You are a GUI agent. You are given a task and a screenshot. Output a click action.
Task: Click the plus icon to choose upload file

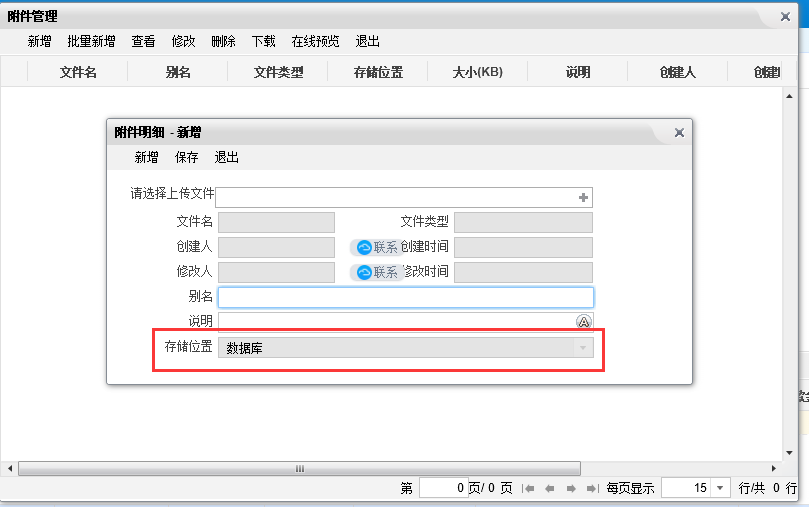[x=583, y=198]
